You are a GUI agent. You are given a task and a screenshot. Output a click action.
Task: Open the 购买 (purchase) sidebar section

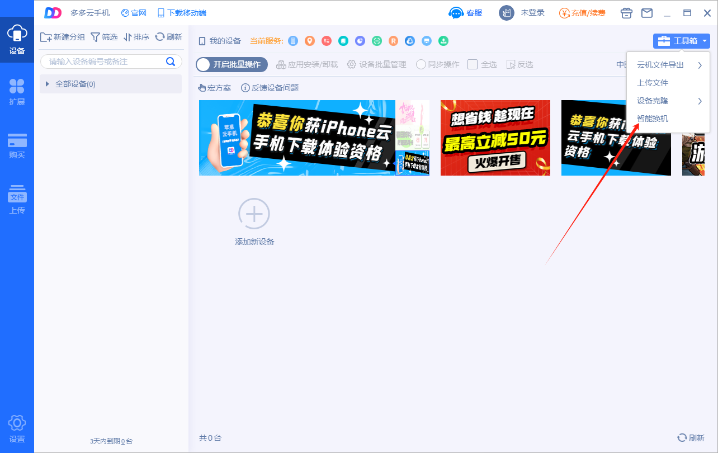17,146
